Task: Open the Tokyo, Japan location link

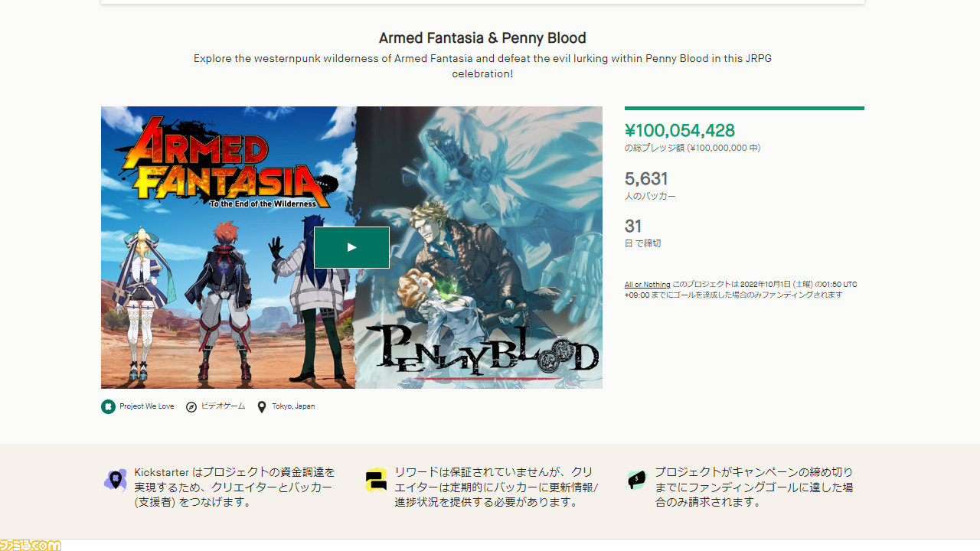Action: click(x=293, y=406)
